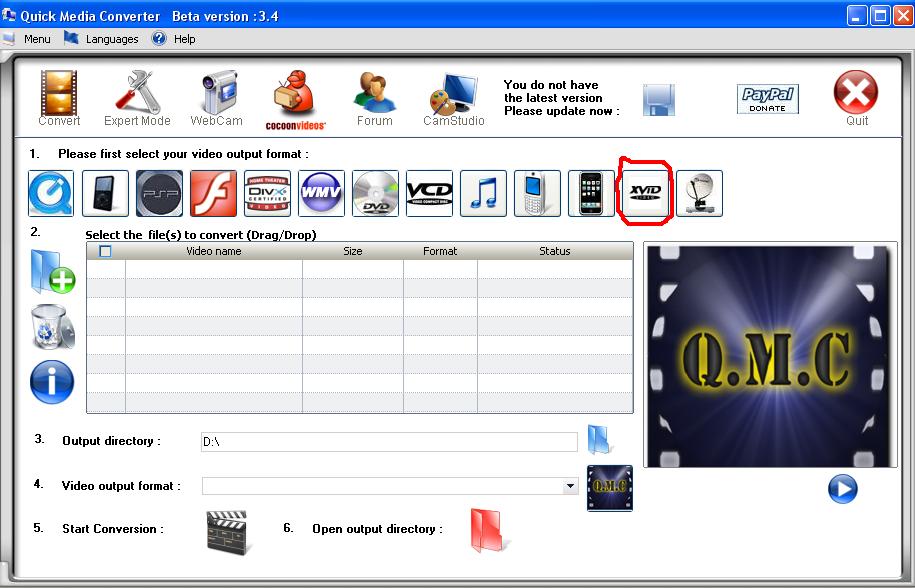The width and height of the screenshot is (915, 588).
Task: Close the Quick Media Converter window
Action: tap(903, 16)
